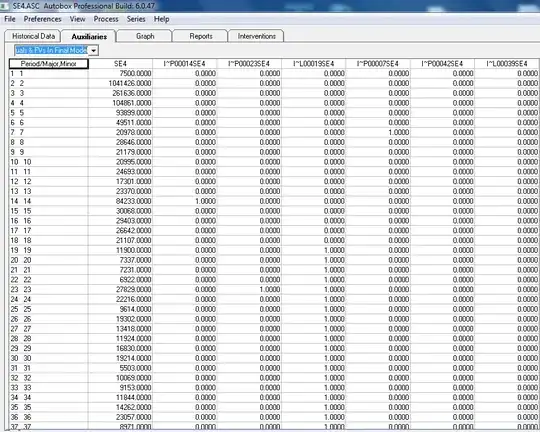
Task: Open the Process menu
Action: tap(106, 19)
